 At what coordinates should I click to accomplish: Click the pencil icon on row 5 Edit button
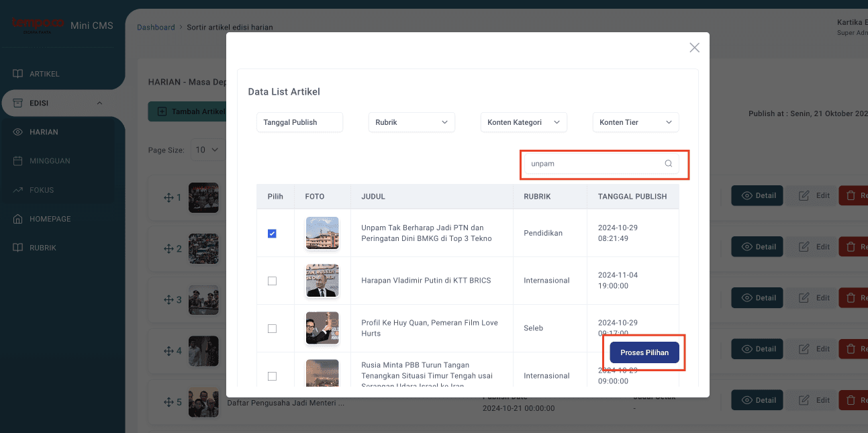click(x=804, y=400)
